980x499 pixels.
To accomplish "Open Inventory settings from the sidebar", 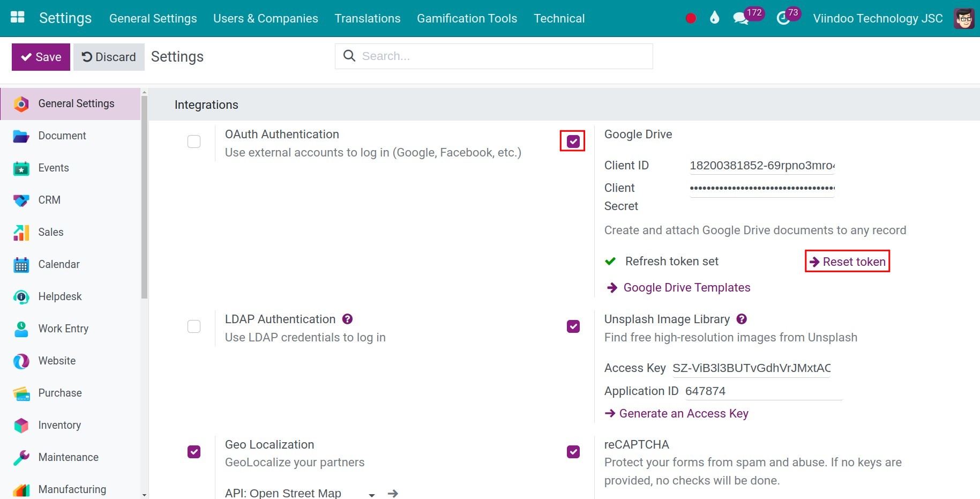I will pyautogui.click(x=70, y=426).
